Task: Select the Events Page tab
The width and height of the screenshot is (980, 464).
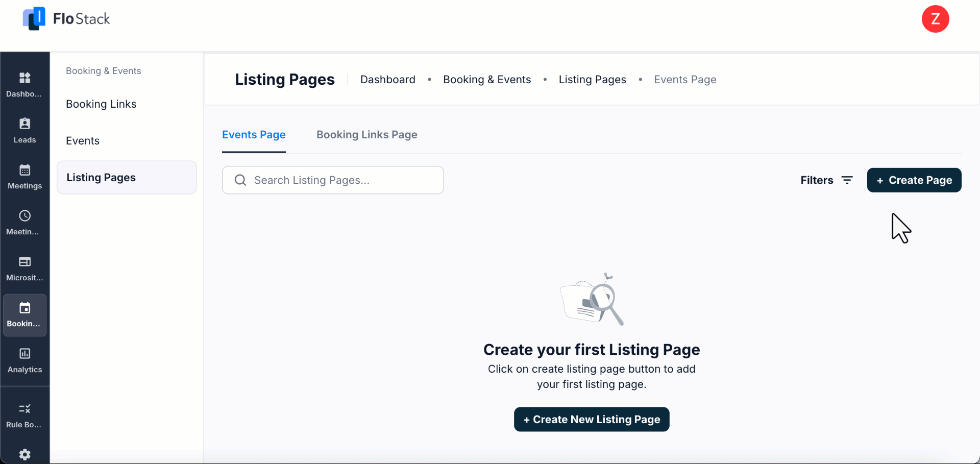Action: (x=253, y=135)
